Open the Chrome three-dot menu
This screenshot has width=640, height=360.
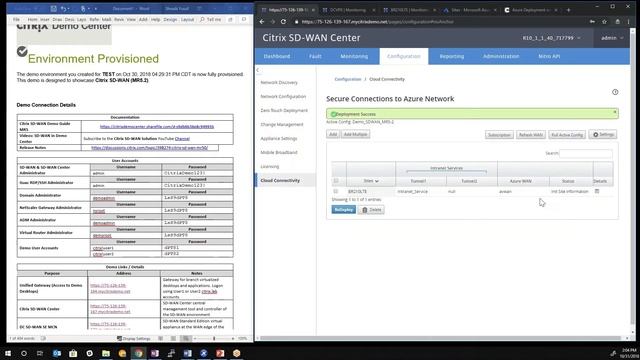[x=629, y=22]
